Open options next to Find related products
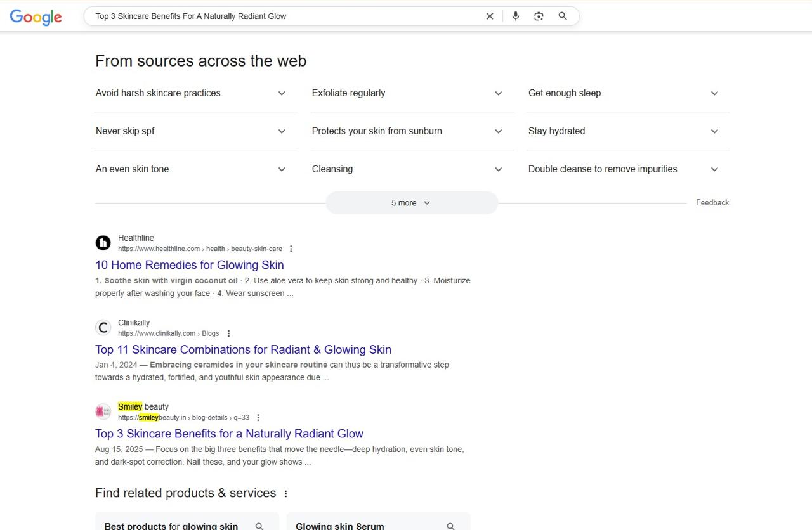 286,494
